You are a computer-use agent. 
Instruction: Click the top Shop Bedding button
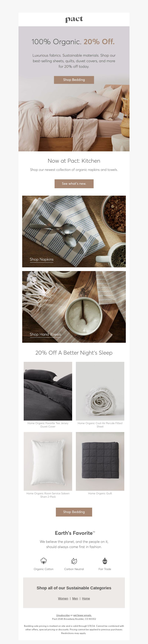74,80
